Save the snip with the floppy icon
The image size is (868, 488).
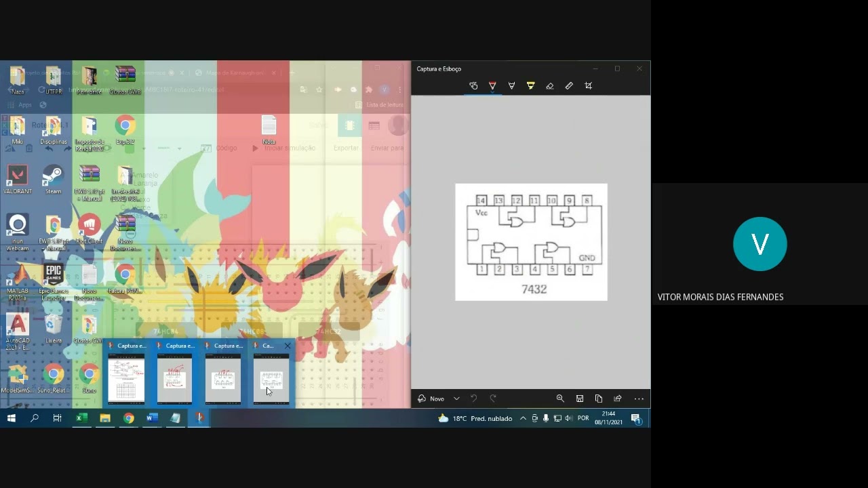tap(580, 399)
